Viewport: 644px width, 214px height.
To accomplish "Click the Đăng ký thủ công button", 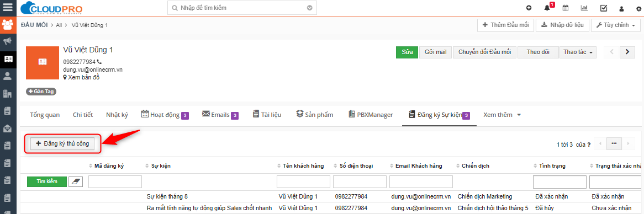I will tap(62, 143).
